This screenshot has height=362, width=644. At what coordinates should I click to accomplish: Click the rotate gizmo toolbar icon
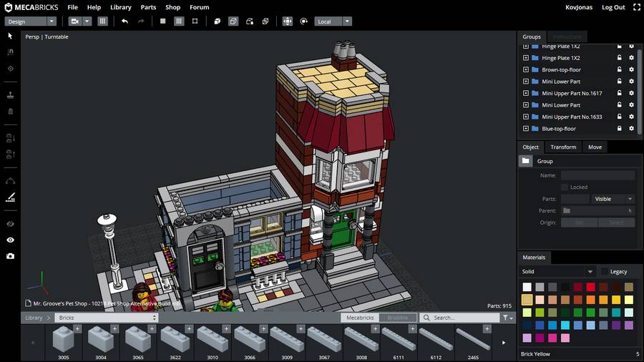303,21
